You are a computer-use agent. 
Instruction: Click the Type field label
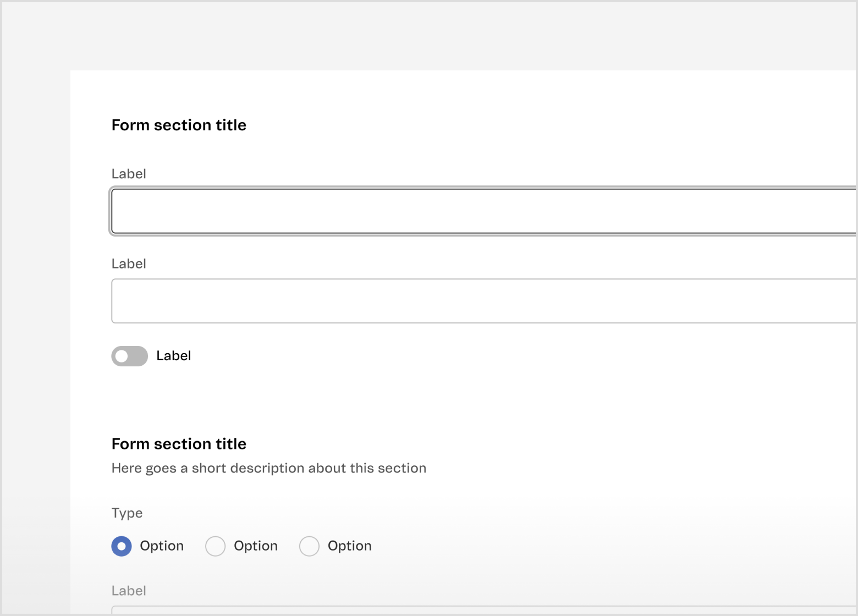click(x=127, y=513)
